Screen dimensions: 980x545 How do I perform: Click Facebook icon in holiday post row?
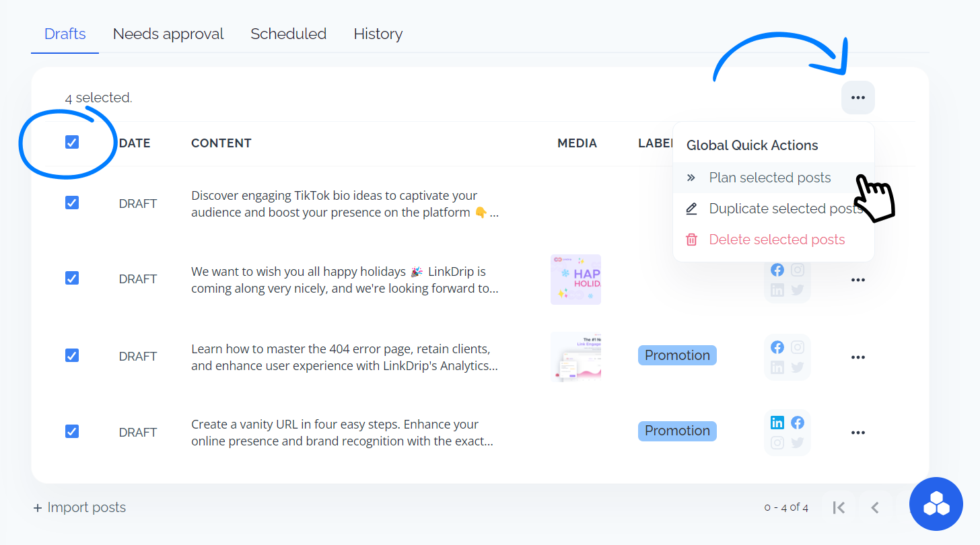(x=777, y=270)
